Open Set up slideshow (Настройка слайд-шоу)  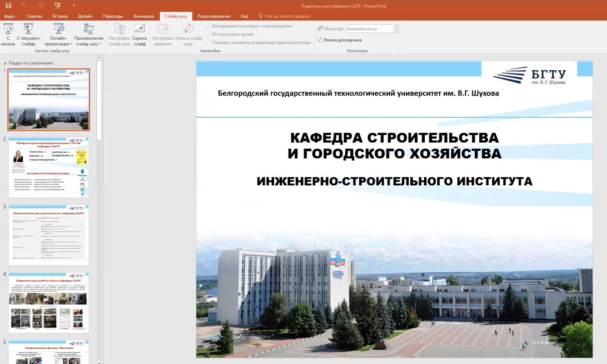pyautogui.click(x=119, y=35)
